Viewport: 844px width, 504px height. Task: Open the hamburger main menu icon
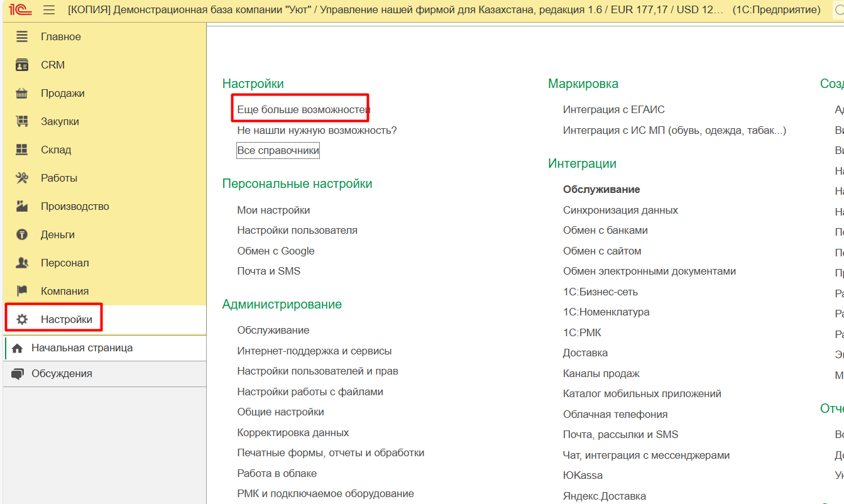[49, 10]
